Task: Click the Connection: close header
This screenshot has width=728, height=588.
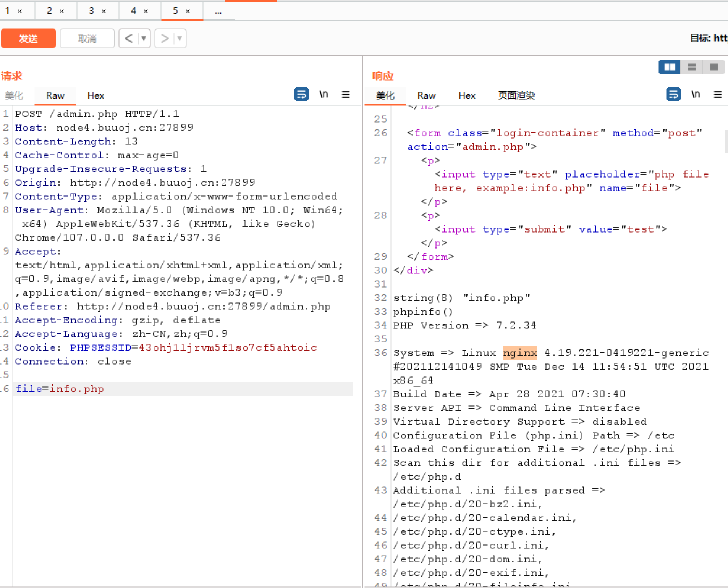Action: coord(73,361)
